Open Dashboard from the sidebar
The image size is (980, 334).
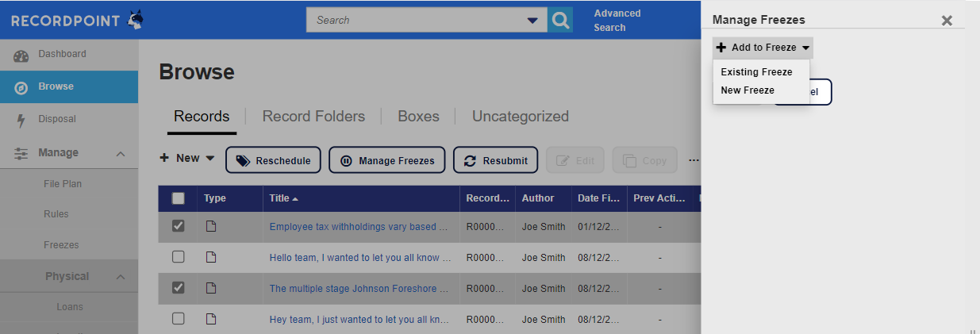pos(62,54)
